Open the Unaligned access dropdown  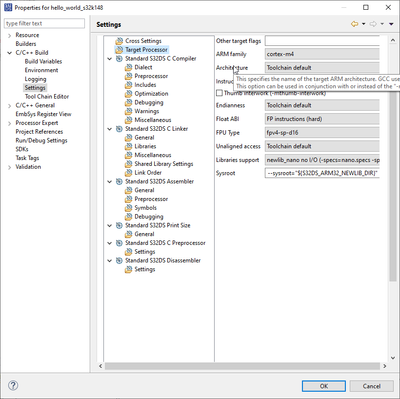pos(322,146)
